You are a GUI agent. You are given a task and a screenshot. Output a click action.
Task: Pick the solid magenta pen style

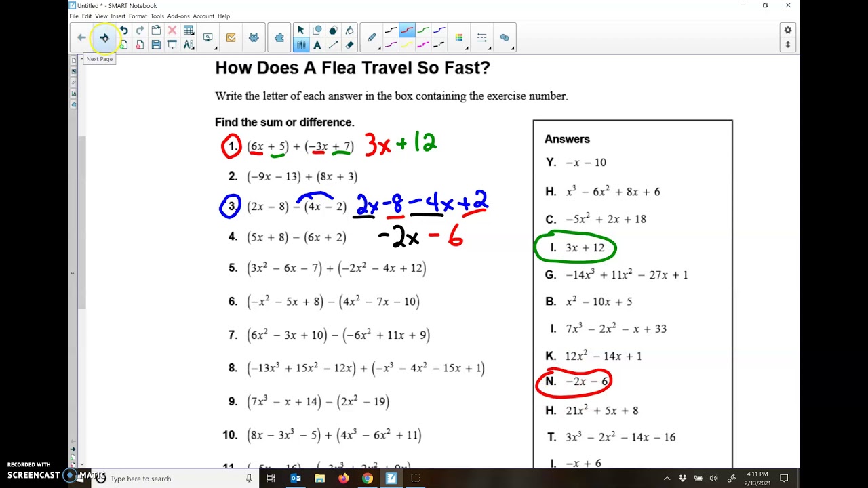coord(391,45)
